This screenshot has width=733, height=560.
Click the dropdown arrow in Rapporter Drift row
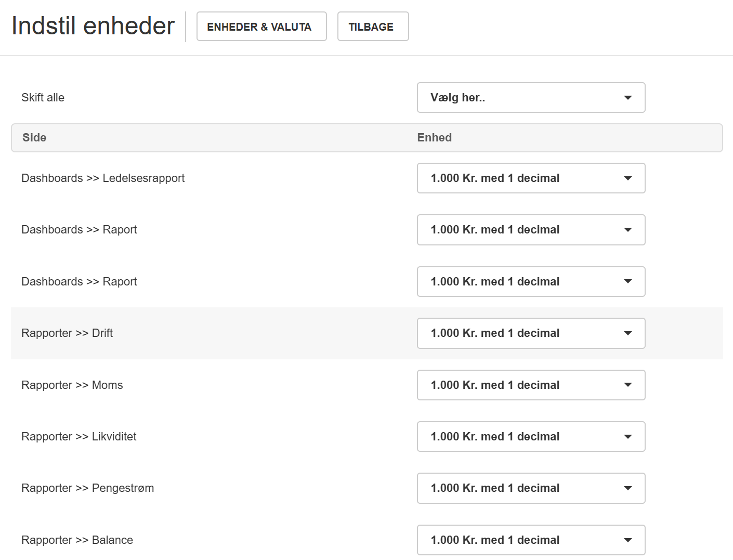click(x=627, y=333)
